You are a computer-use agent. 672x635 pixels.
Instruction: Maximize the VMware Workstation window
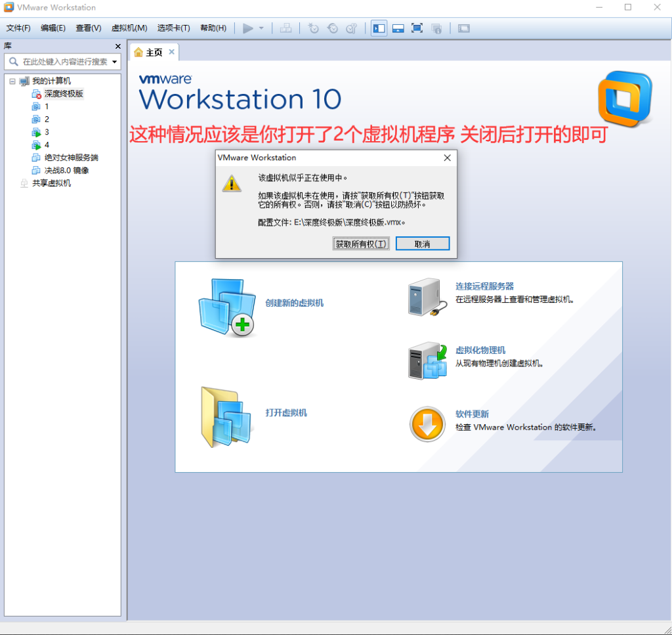point(628,7)
